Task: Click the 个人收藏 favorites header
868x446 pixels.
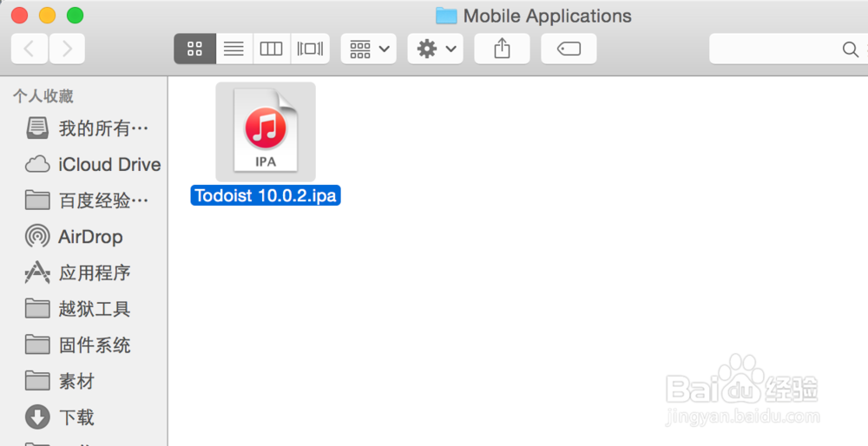Action: coord(43,96)
